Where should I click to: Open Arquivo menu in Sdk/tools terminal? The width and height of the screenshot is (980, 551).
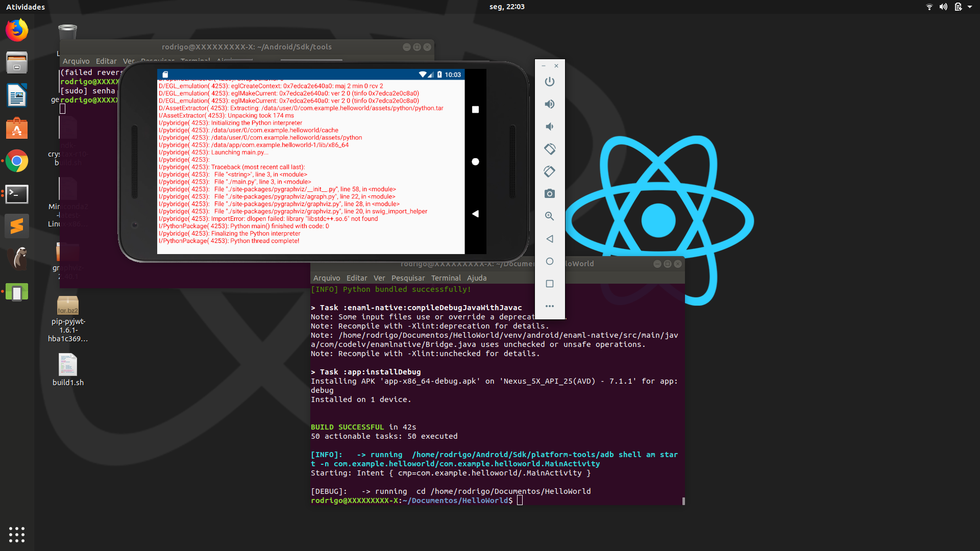pos(76,61)
